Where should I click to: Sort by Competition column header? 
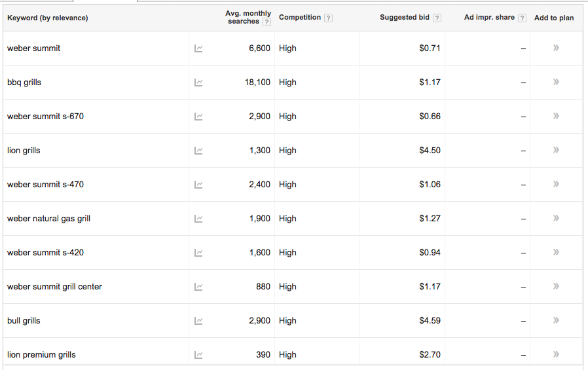click(x=300, y=17)
